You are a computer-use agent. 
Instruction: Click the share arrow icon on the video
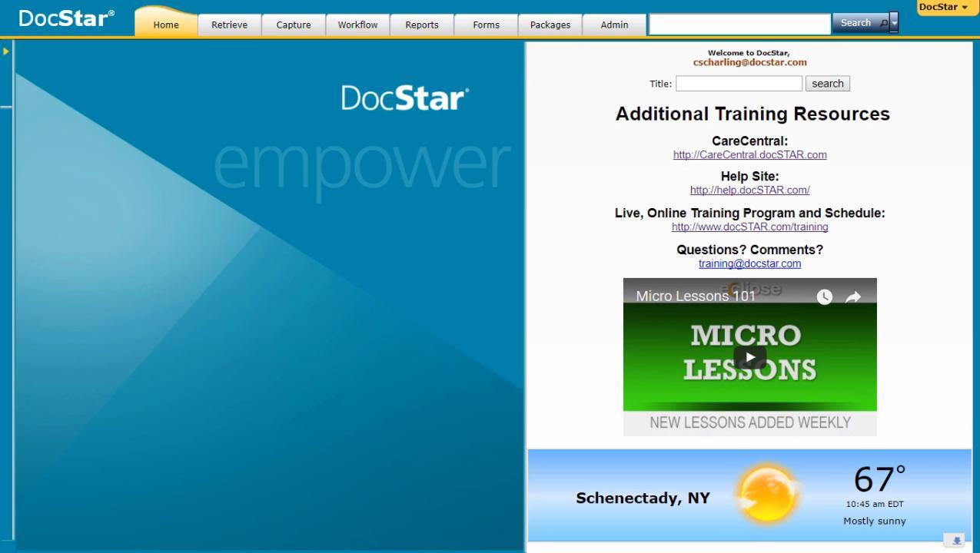(853, 297)
